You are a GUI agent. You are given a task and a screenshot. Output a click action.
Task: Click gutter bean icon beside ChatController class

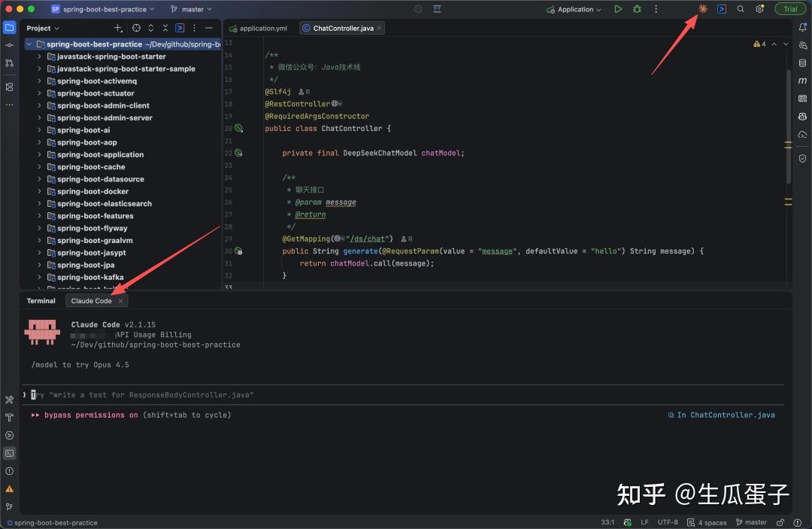(x=239, y=128)
